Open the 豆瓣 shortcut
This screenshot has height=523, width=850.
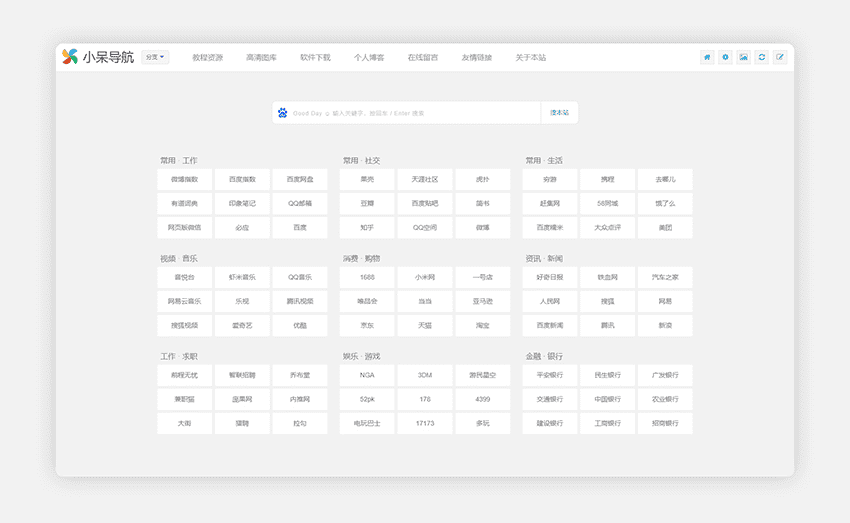pos(367,204)
